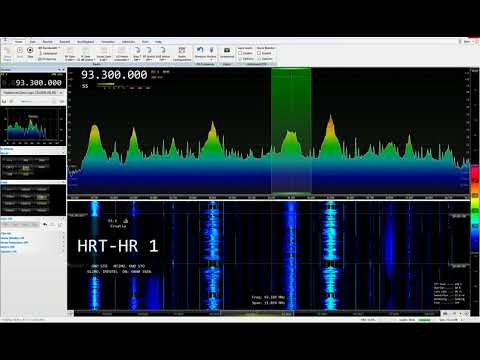
Task: Toggle the second Enable checkbox in ribbon
Action: 259,53
